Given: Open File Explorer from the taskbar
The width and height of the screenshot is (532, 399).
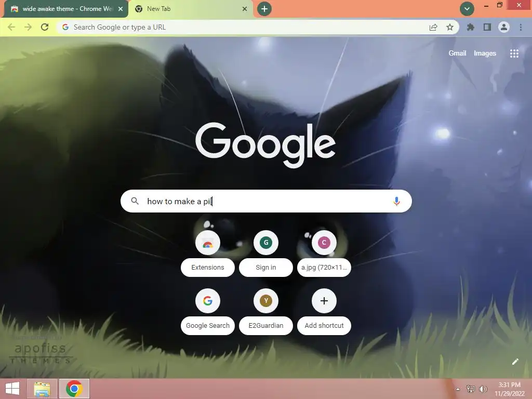Looking at the screenshot, I should pos(42,389).
